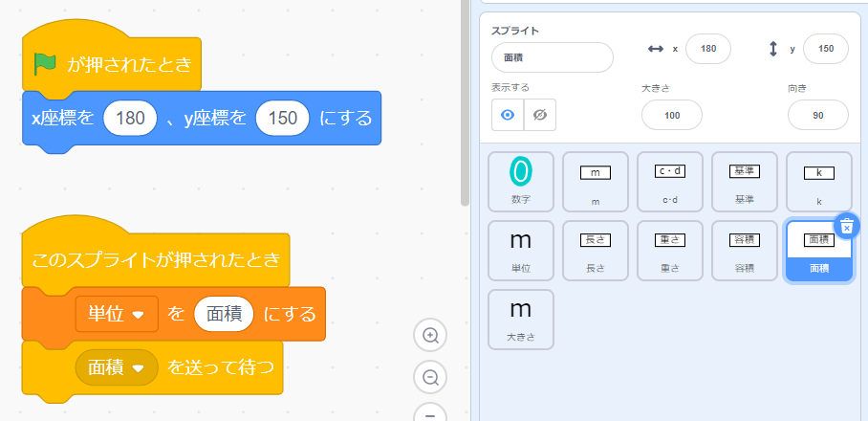Click the スプライト label in sprite panel
This screenshot has width=868, height=421.
[515, 31]
